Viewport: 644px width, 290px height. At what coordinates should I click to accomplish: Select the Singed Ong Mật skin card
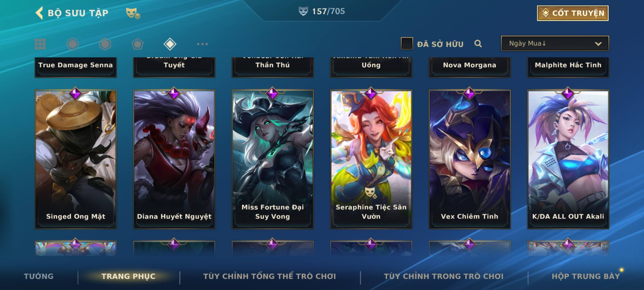click(76, 159)
